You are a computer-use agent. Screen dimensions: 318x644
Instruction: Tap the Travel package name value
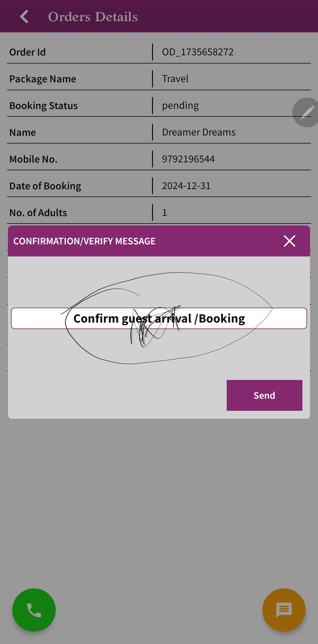[175, 79]
